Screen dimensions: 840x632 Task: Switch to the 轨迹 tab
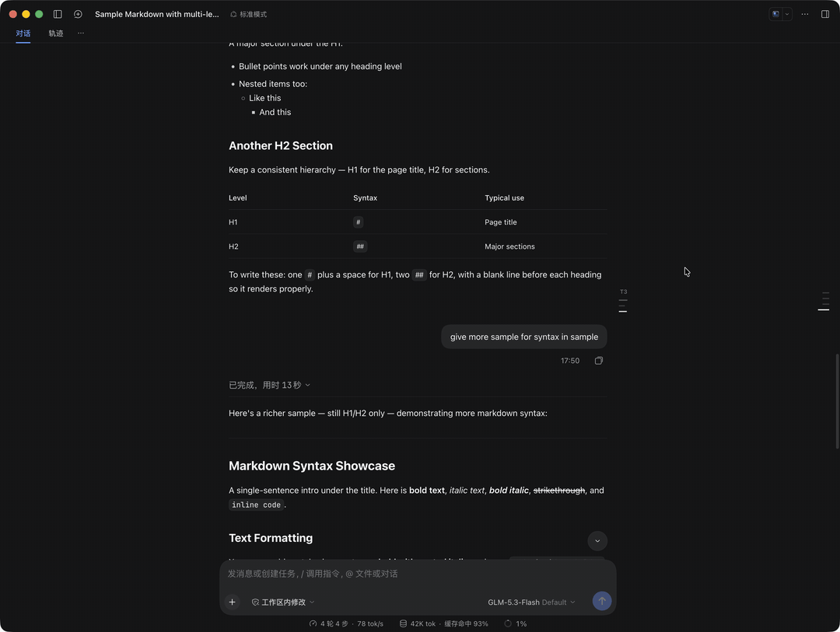coord(56,33)
